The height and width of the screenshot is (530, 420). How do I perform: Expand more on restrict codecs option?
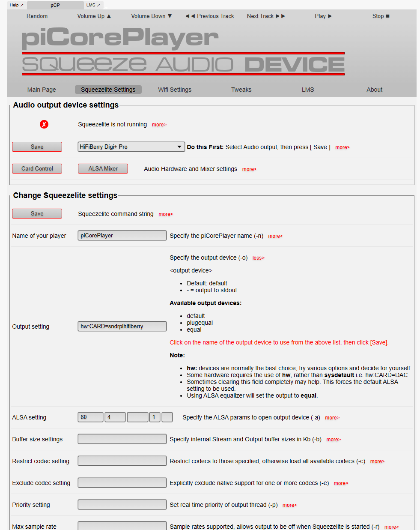click(x=377, y=461)
